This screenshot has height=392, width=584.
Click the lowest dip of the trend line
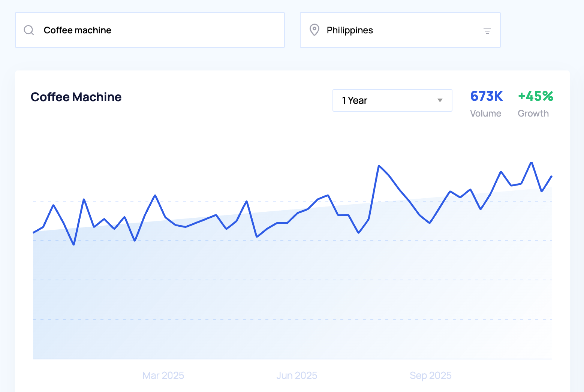pyautogui.click(x=74, y=245)
